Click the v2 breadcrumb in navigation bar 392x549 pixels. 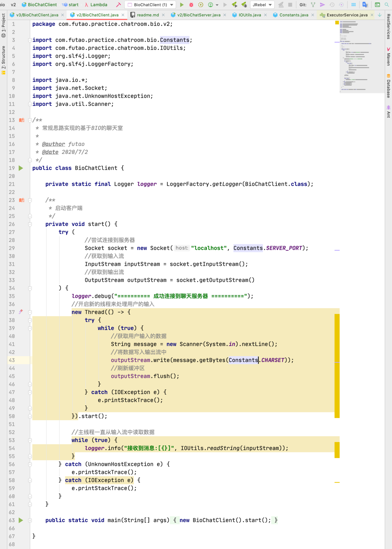(13, 5)
